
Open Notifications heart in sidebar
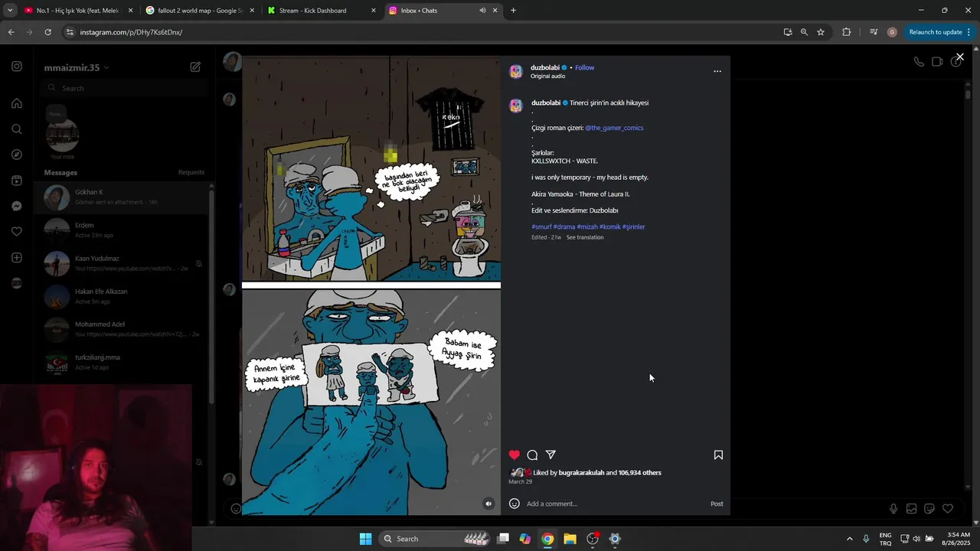[x=17, y=232]
